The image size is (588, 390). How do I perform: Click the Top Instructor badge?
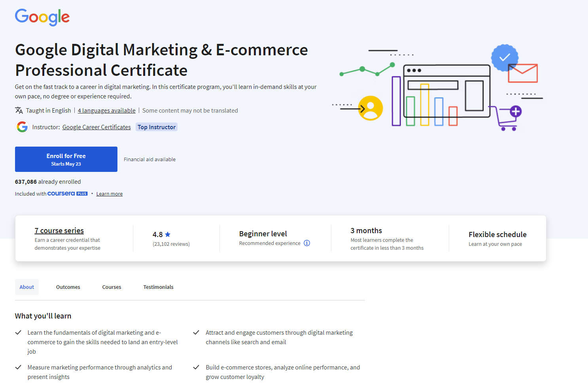tap(156, 127)
